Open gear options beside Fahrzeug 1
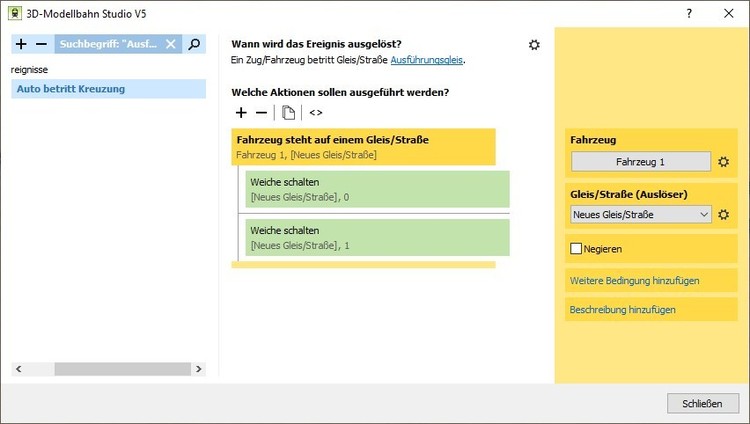Image resolution: width=750 pixels, height=424 pixels. point(724,162)
